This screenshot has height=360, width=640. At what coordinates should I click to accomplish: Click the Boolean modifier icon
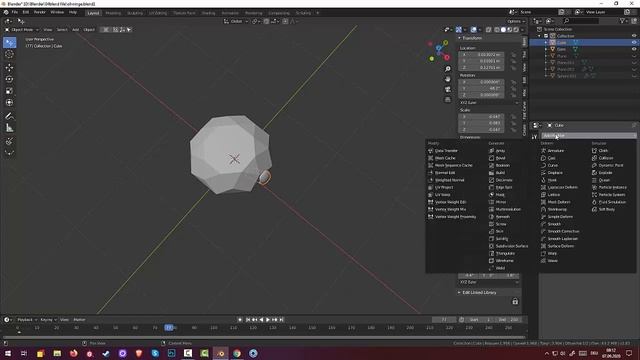[x=491, y=165]
